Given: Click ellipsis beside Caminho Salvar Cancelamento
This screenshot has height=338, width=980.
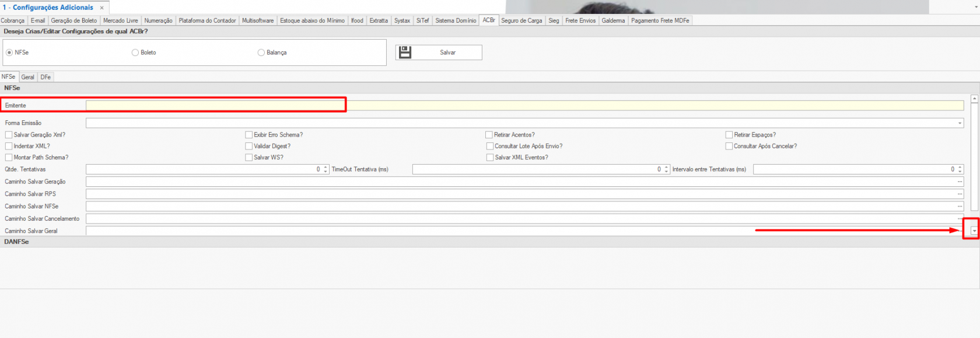Looking at the screenshot, I should 960,218.
